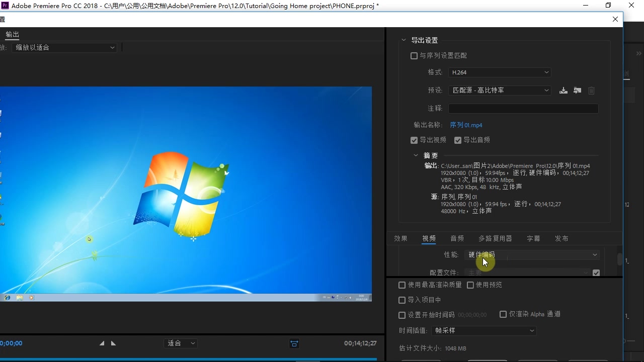Switch to the 字幕 tab
Viewport: 644px width, 362px height.
[x=533, y=239]
